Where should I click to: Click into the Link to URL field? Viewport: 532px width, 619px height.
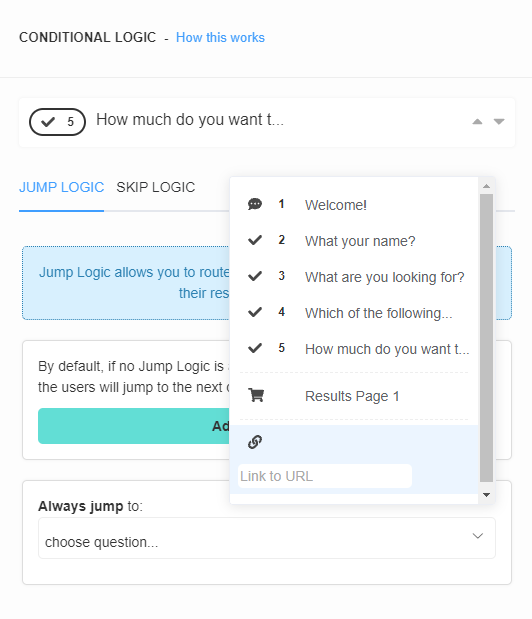tap(325, 476)
